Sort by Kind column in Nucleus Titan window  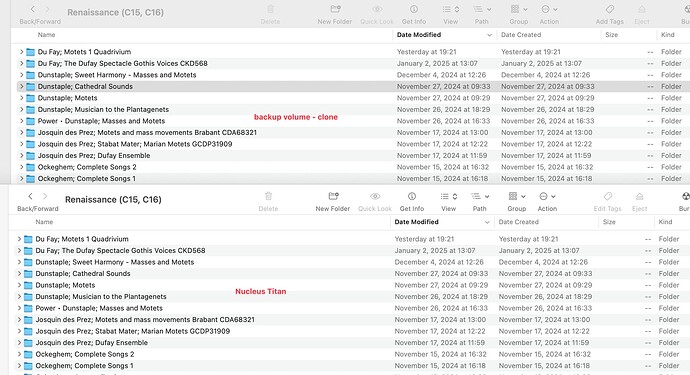pyautogui.click(x=665, y=222)
